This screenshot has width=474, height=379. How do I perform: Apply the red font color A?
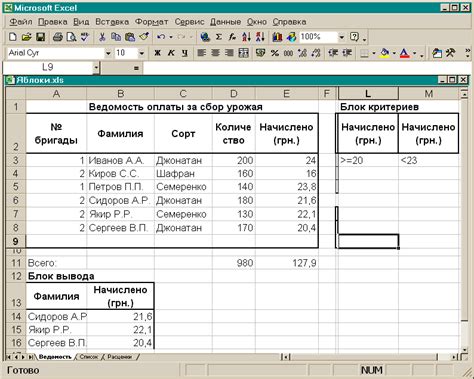pyautogui.click(x=404, y=53)
